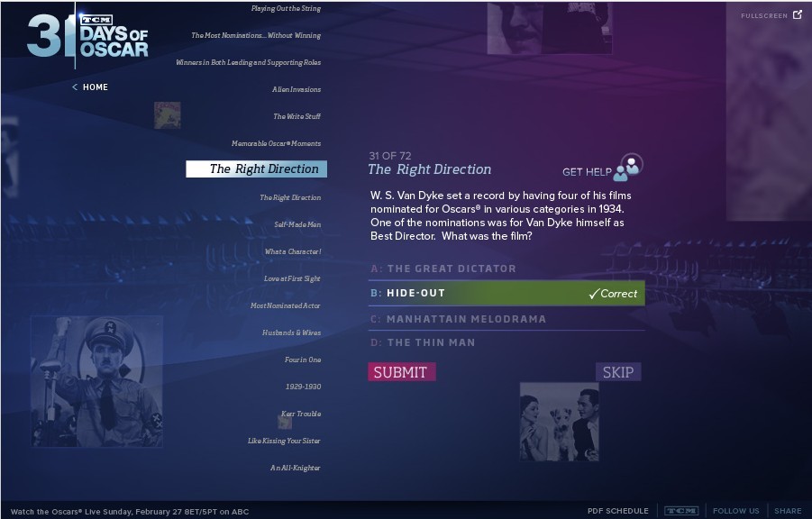Select the Memorable Oscar Moments category
This screenshot has width=812, height=519.
coord(276,143)
